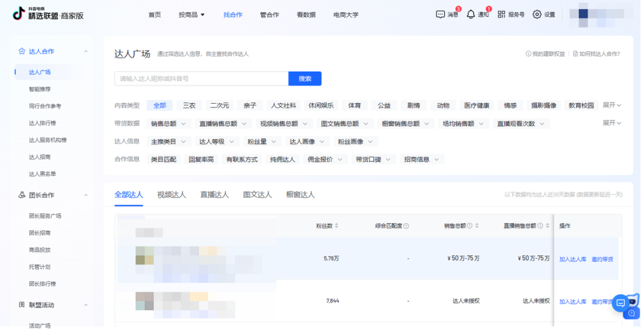
Task: Collapse the 联盟活动 sidebar section
Action: click(x=86, y=305)
